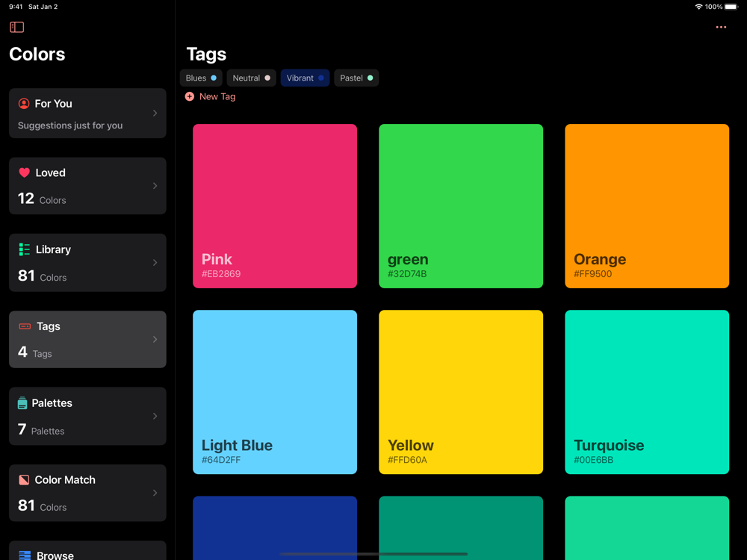Screen dimensions: 747x560
Task: Expand the For You chevron
Action: click(155, 113)
